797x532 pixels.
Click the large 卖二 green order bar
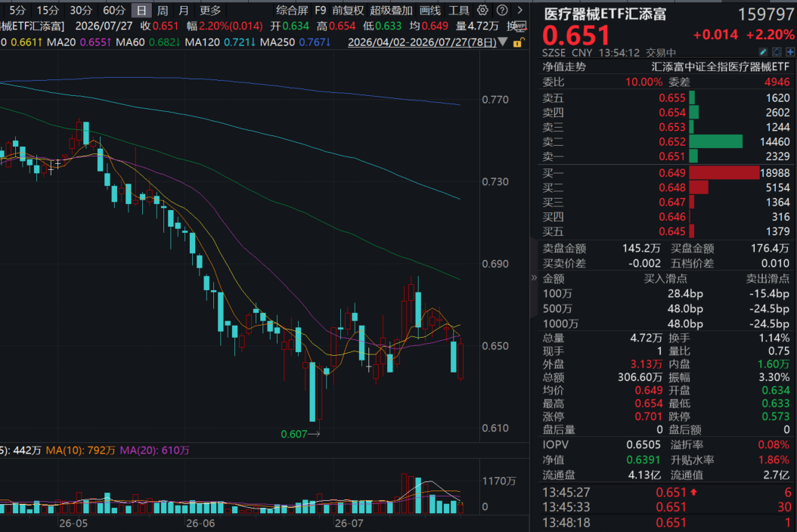715,142
